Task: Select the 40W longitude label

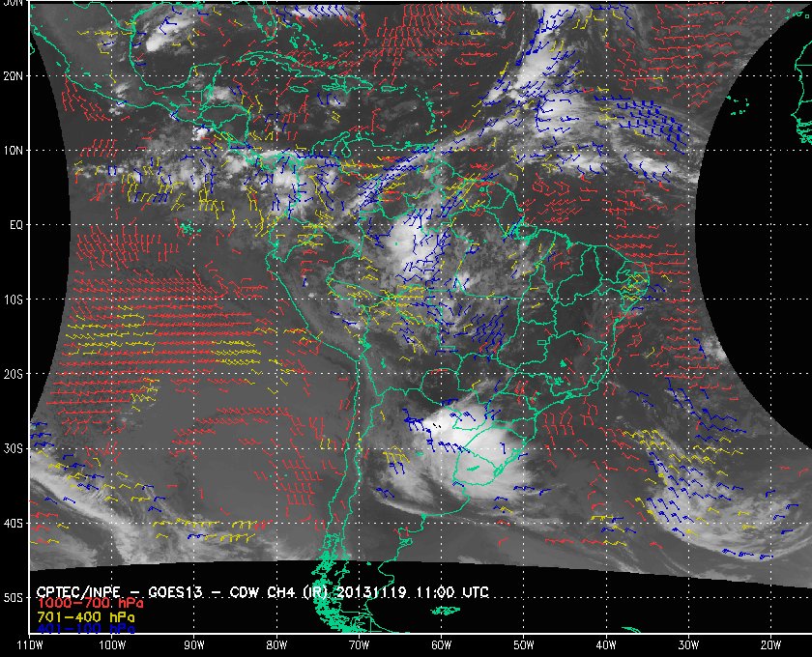Action: pyautogui.click(x=606, y=645)
